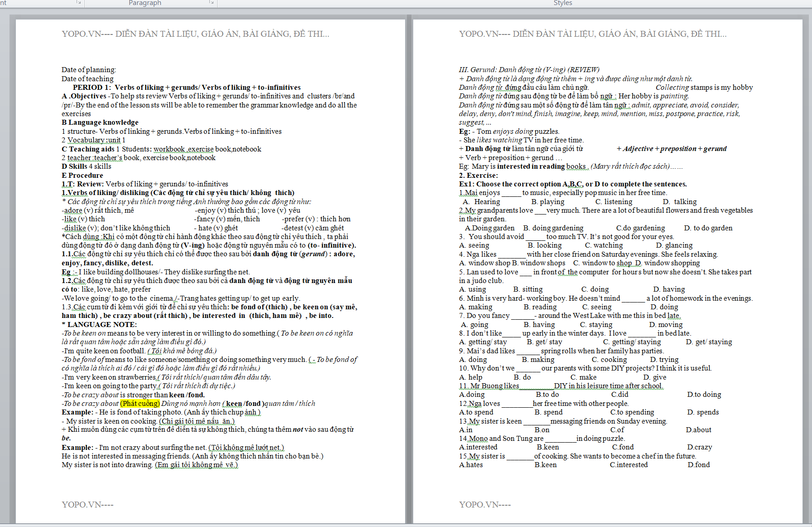812x527 pixels.
Task: Click option 'D.crazy' in question 14
Action: pos(700,447)
